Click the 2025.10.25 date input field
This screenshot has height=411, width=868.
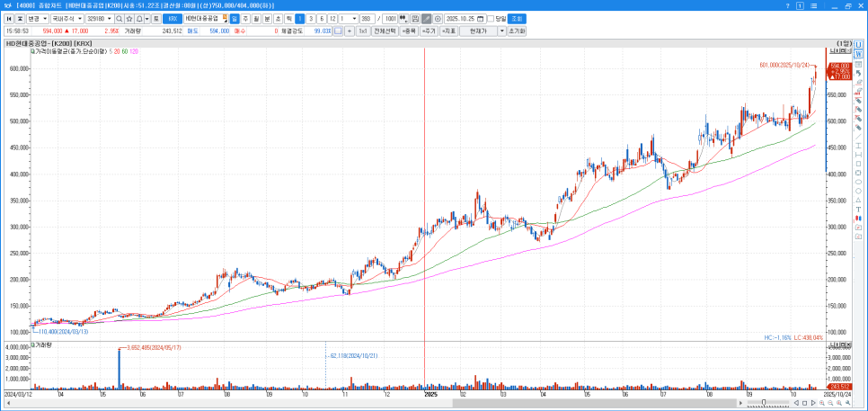pos(465,18)
